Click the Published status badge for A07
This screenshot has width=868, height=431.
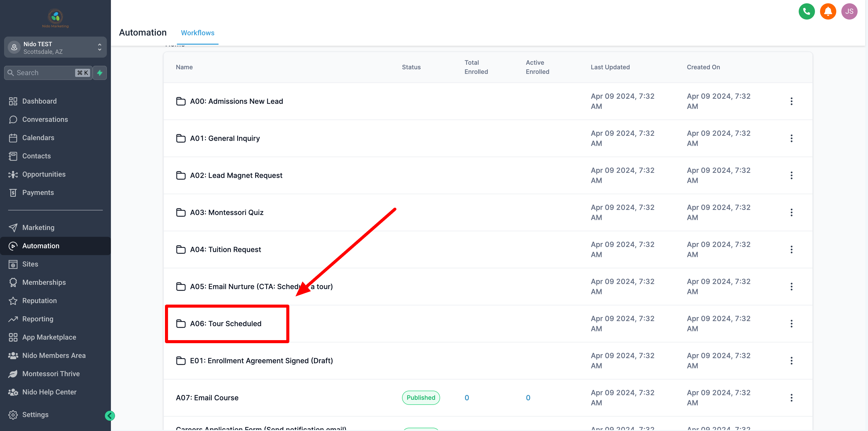point(421,398)
